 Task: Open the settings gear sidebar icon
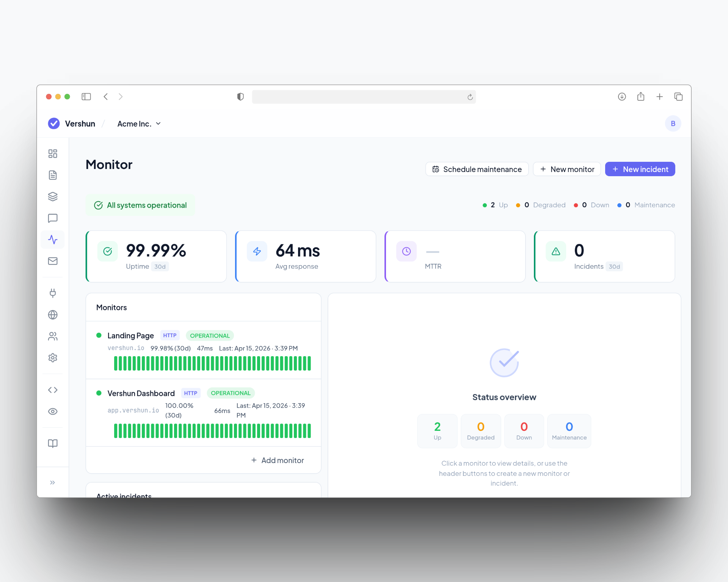[x=53, y=358]
